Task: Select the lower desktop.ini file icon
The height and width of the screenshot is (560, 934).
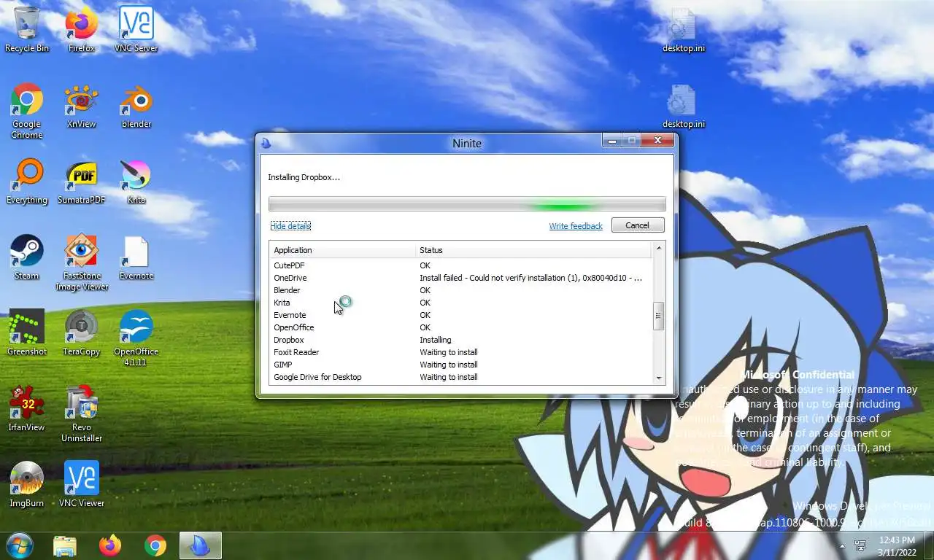Action: 684,106
